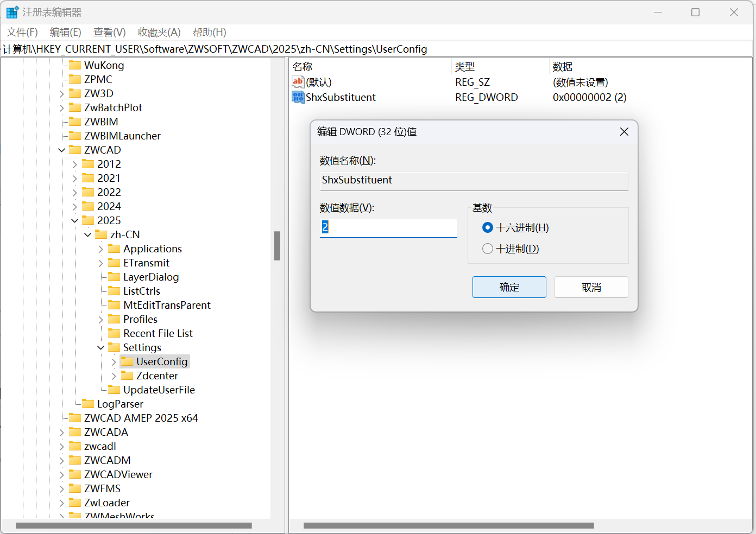Screen dimensions: 756x534
Task: Click the 0x00000002 (2) data value
Action: click(590, 97)
